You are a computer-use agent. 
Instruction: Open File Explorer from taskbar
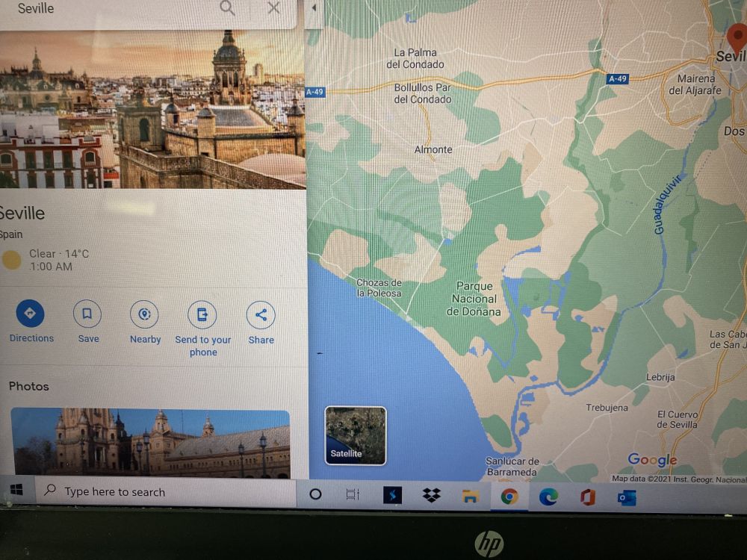[x=470, y=497]
